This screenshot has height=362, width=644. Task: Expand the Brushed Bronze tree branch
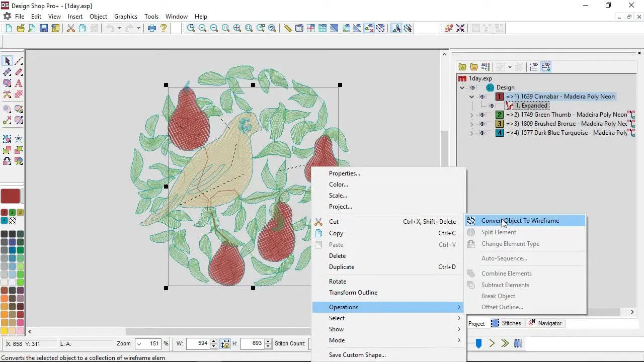471,124
